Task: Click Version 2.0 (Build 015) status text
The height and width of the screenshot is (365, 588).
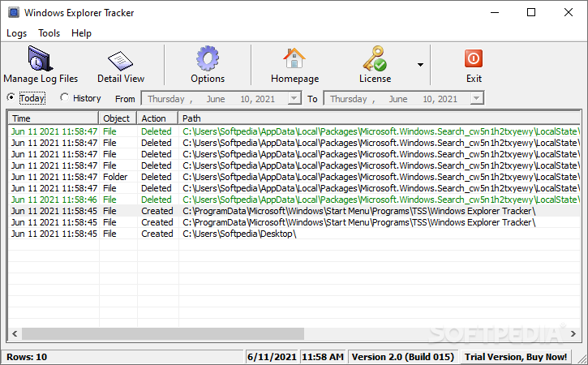Action: [403, 357]
